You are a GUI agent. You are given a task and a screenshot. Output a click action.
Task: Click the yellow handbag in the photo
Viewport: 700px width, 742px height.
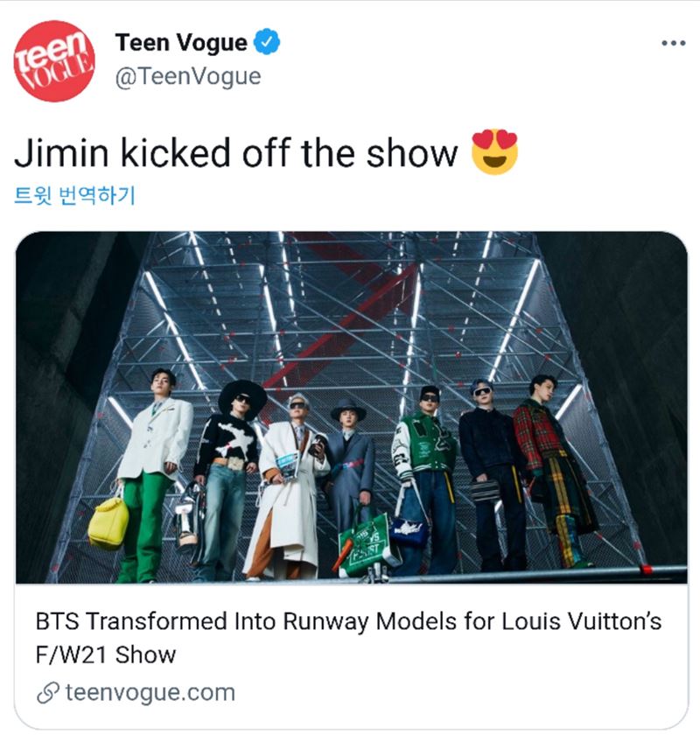108,522
